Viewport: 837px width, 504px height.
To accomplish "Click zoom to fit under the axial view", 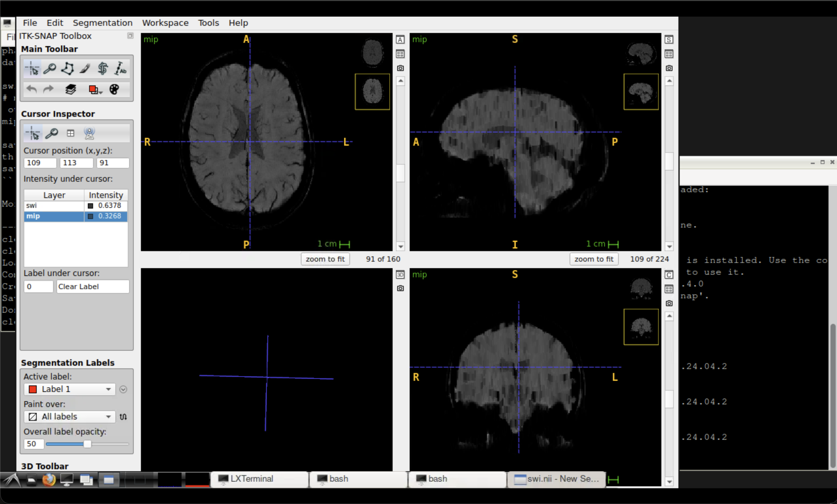I will point(325,259).
